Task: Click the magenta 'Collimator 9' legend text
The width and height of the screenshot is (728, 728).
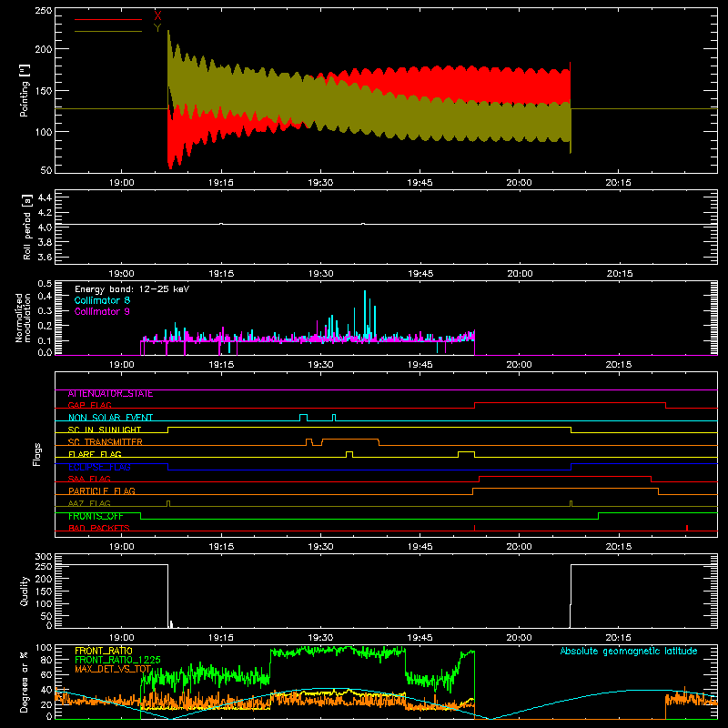Action: coord(102,311)
